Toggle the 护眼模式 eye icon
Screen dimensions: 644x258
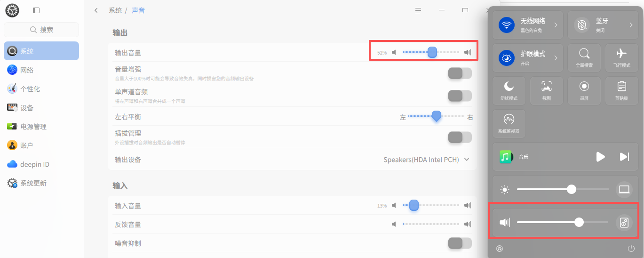(x=507, y=58)
